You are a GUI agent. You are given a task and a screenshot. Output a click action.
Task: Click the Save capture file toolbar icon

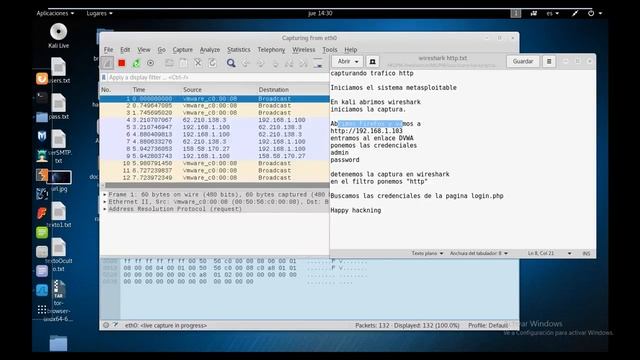pos(184,63)
